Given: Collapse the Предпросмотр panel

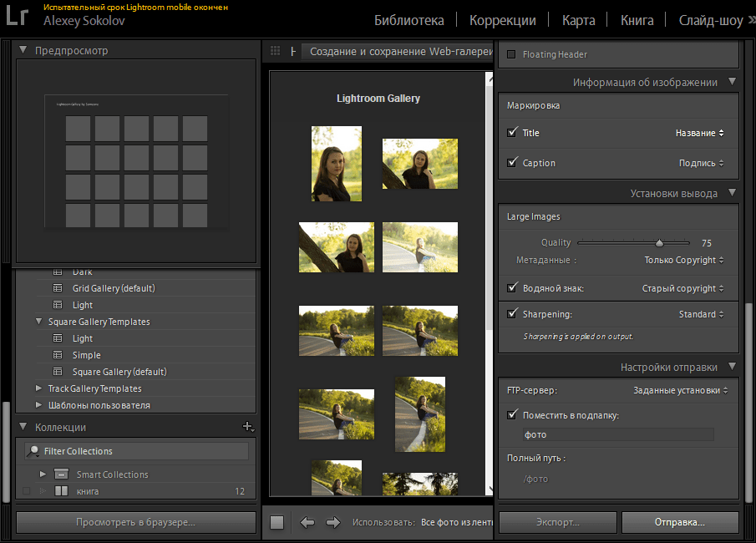Looking at the screenshot, I should click(23, 50).
